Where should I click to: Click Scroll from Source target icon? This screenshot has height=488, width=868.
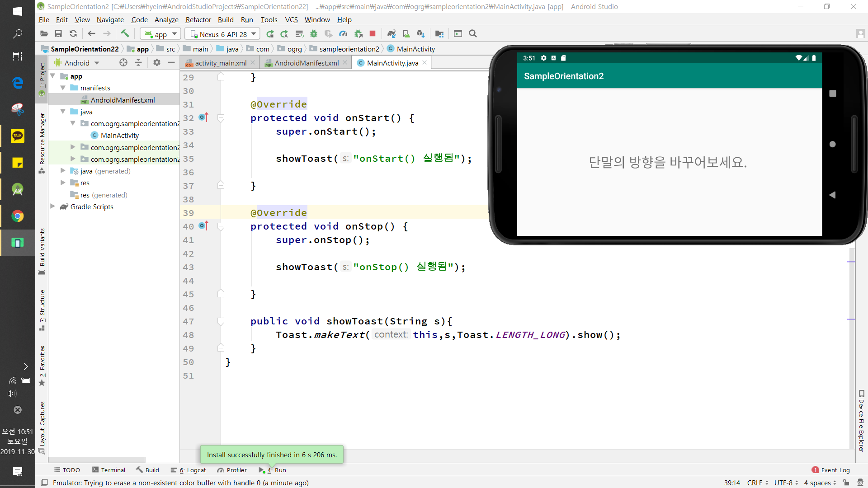(123, 63)
